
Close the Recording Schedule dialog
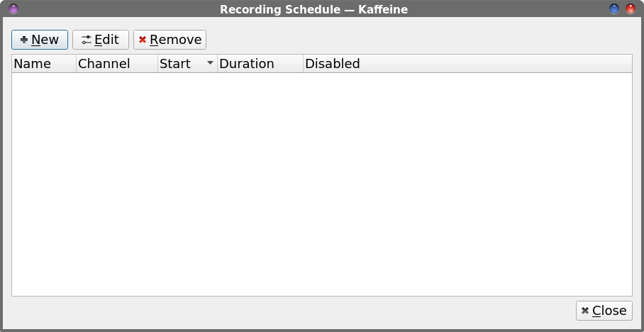coord(604,311)
